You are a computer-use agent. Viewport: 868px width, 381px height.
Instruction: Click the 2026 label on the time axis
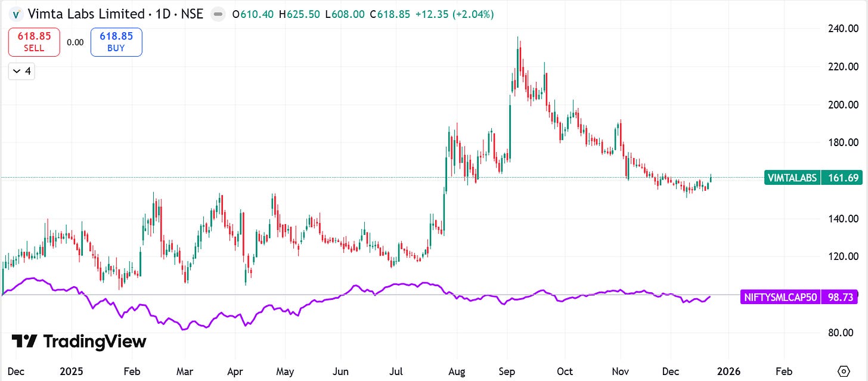(x=728, y=371)
